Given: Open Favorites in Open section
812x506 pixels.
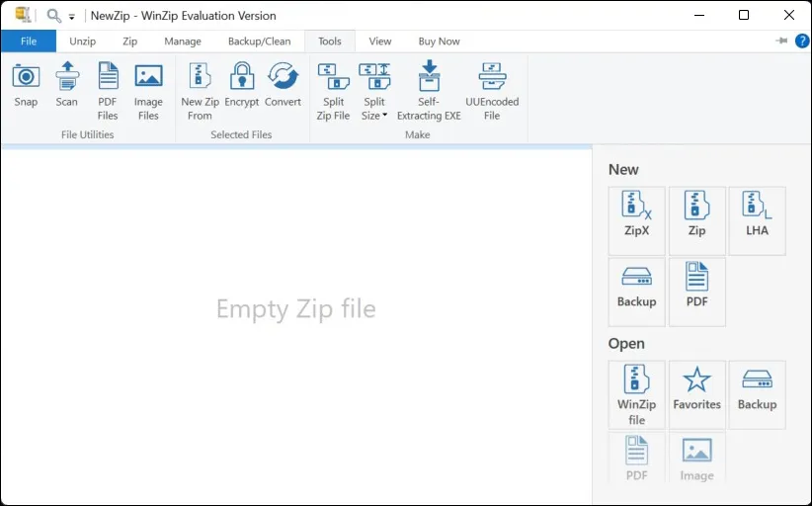Looking at the screenshot, I should [697, 394].
